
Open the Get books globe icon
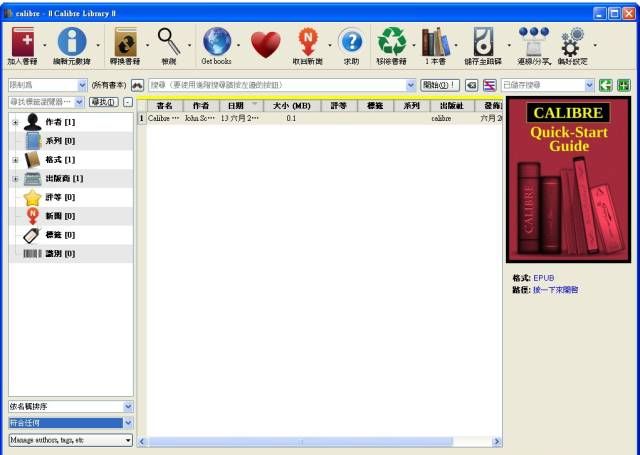[x=216, y=43]
